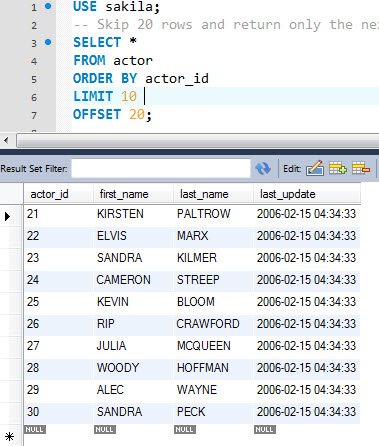379x446 pixels.
Task: Click the BLOOM last name cell
Action: [x=213, y=302]
